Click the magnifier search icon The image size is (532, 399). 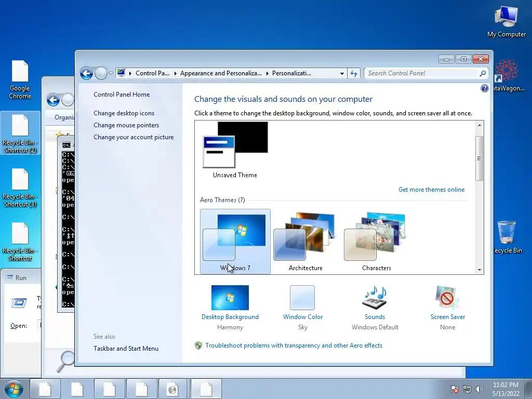click(483, 73)
